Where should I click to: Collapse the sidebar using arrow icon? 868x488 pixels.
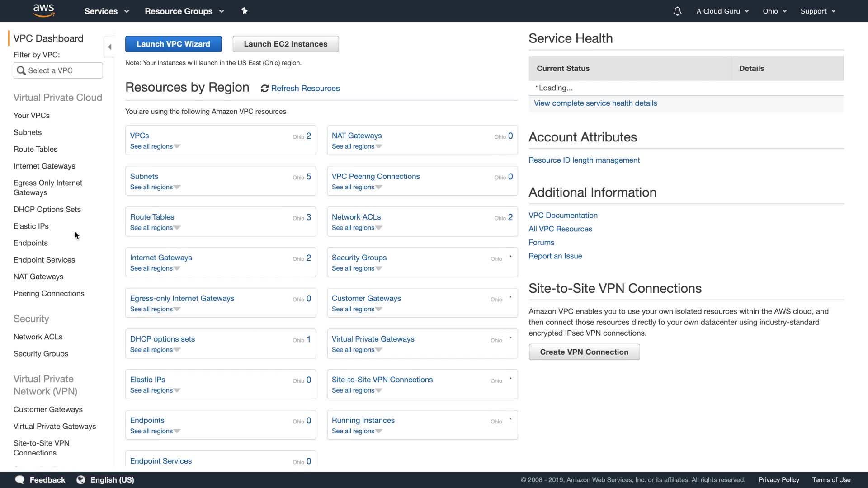pos(109,47)
